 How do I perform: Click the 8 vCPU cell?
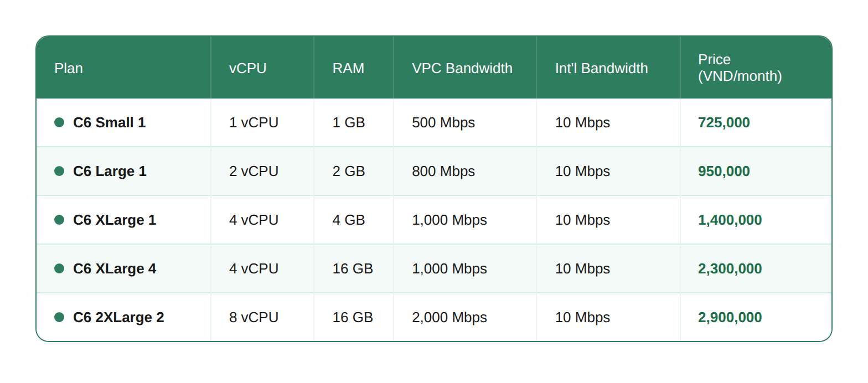[x=254, y=317]
